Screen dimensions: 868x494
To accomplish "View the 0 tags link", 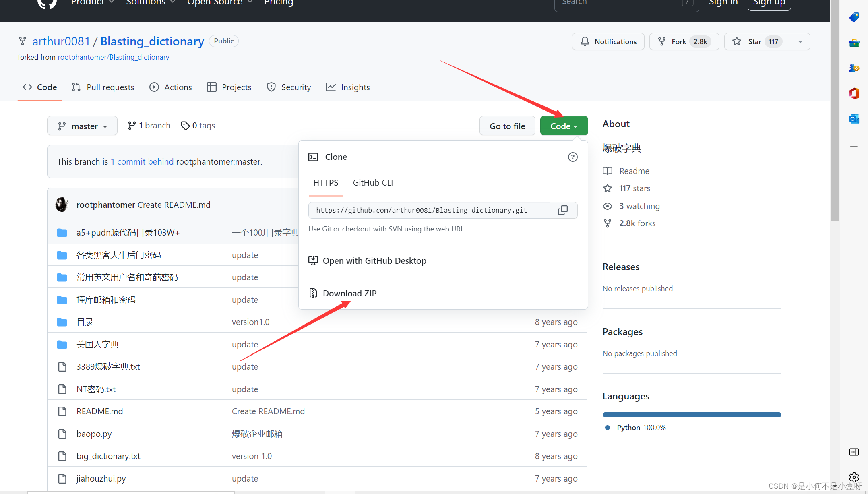I will 198,126.
